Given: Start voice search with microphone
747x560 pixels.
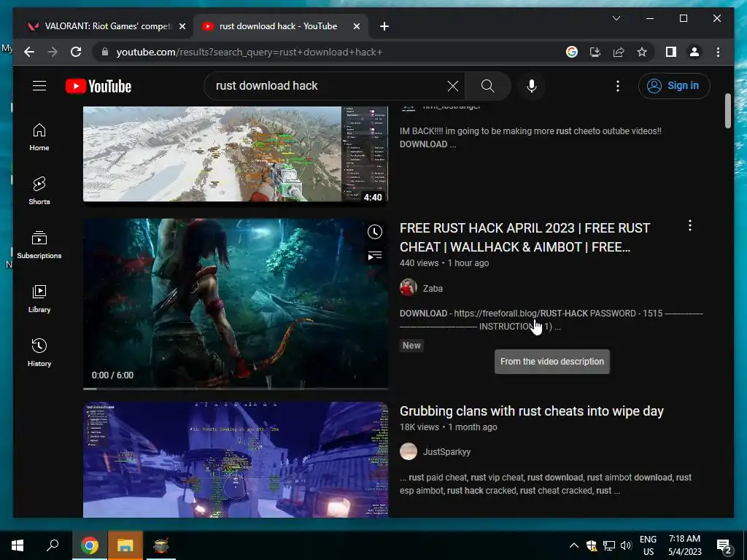Looking at the screenshot, I should click(x=532, y=86).
